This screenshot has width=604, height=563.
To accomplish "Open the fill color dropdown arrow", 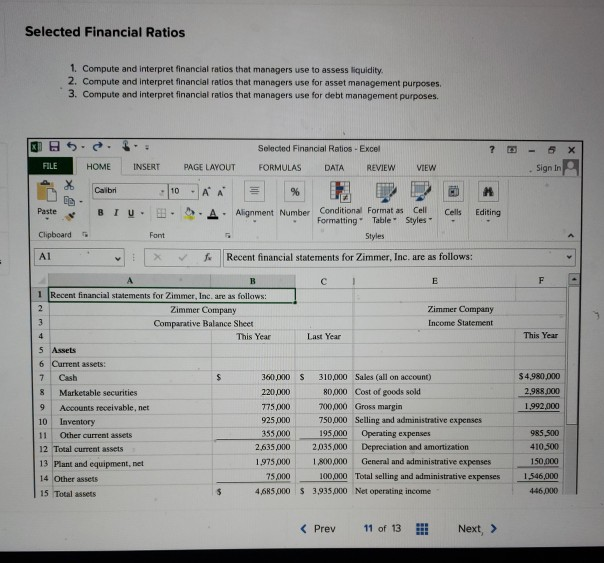I will (200, 214).
